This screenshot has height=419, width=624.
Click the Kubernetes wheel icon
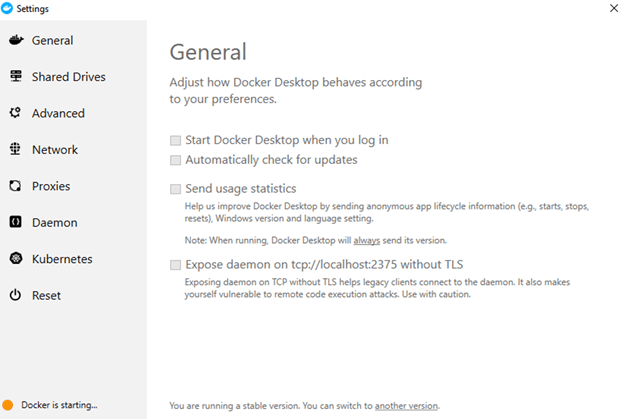point(16,258)
